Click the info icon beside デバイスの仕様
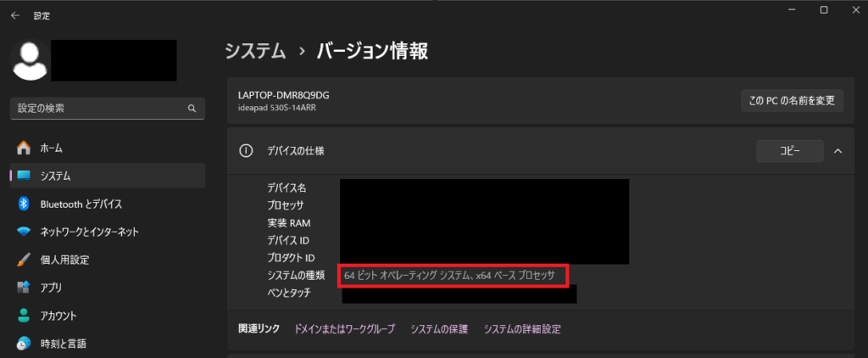Image resolution: width=868 pixels, height=358 pixels. tap(245, 151)
